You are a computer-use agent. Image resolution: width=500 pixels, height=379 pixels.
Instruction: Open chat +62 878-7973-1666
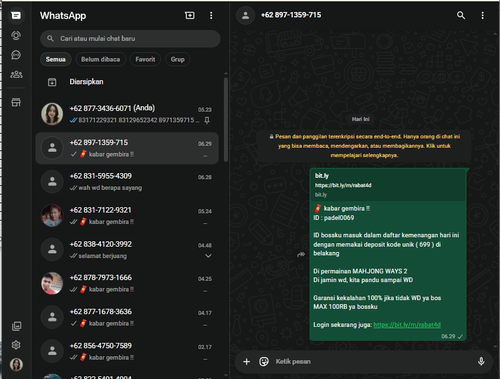click(127, 283)
